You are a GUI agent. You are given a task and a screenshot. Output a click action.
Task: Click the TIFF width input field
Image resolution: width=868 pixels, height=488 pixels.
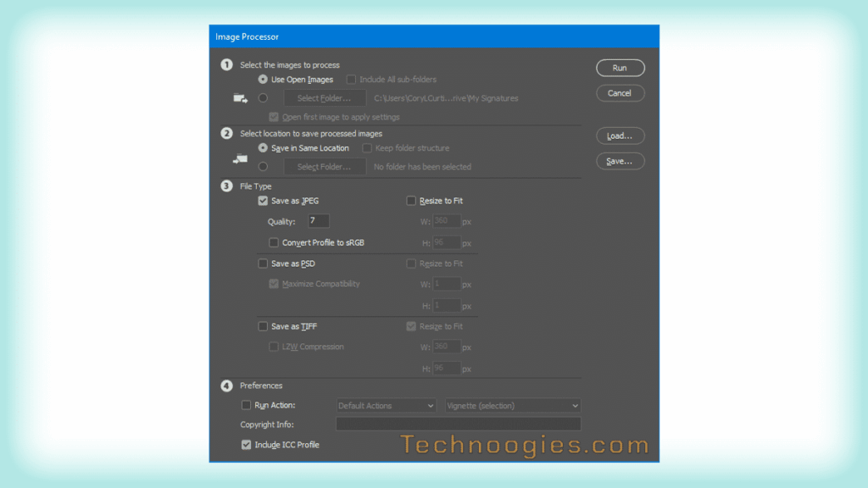pos(446,347)
